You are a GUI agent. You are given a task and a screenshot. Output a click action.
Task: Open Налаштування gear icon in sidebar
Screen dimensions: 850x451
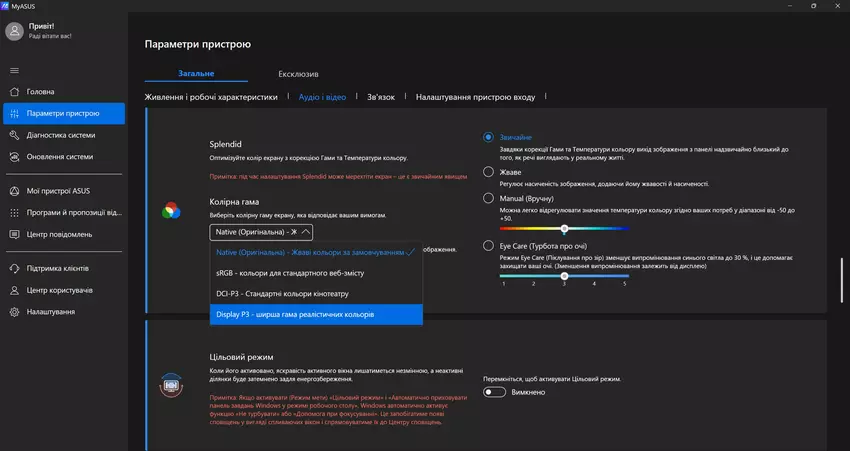(14, 312)
